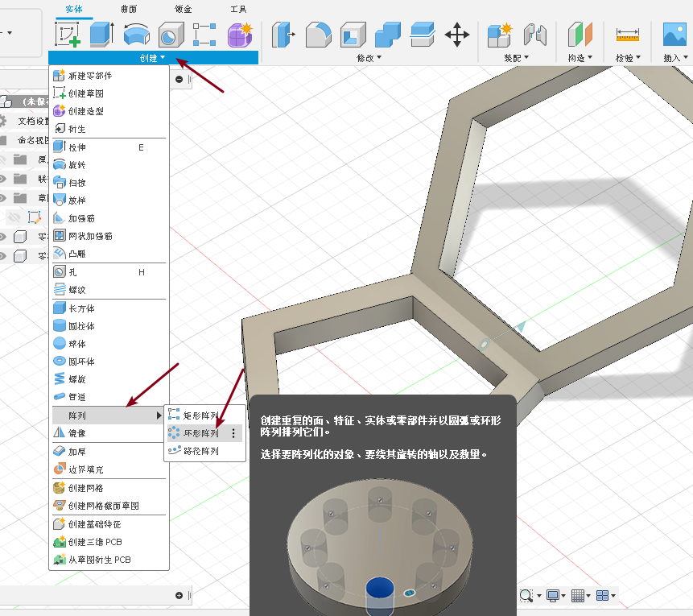The height and width of the screenshot is (616, 693).
Task: Select the Extrude tool in the toolbar
Action: pyautogui.click(x=102, y=34)
